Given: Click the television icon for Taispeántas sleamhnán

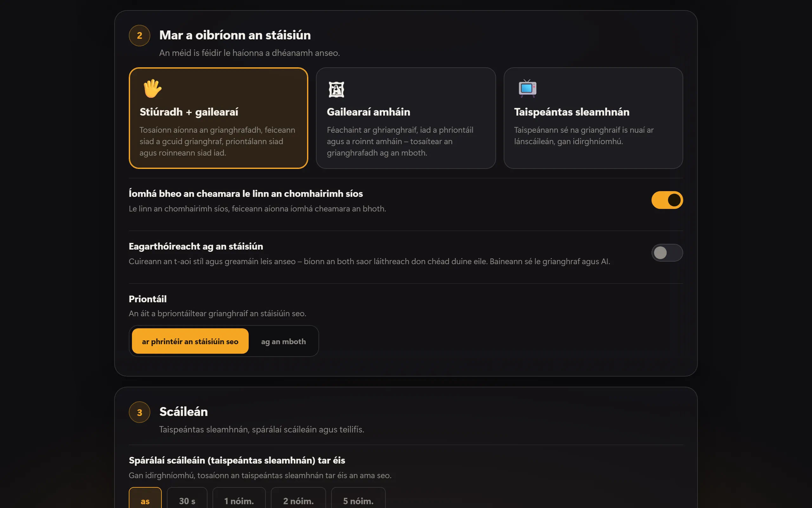Looking at the screenshot, I should coord(527,89).
